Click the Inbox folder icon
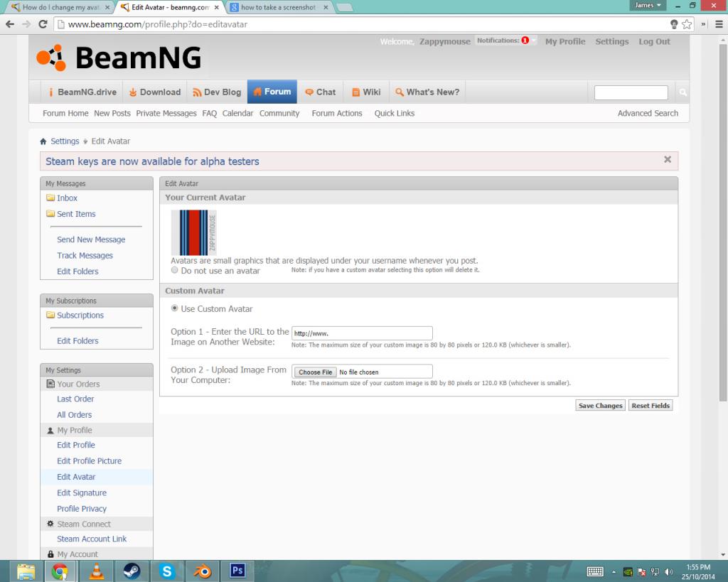 50,198
